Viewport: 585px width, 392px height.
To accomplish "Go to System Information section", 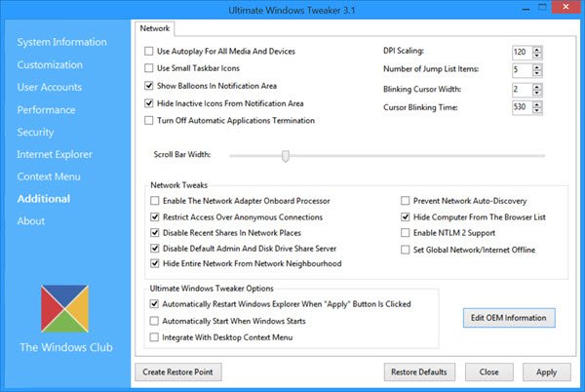I will [62, 42].
